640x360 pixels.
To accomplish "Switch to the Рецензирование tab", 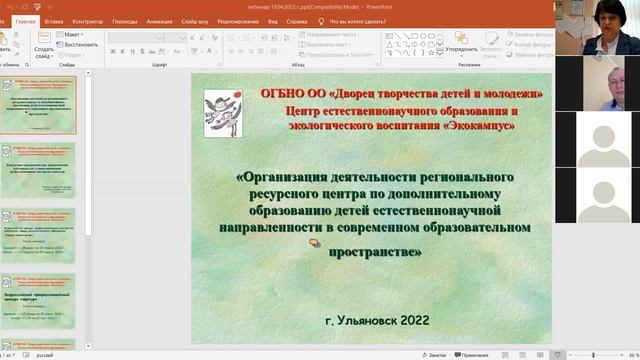I will [238, 22].
